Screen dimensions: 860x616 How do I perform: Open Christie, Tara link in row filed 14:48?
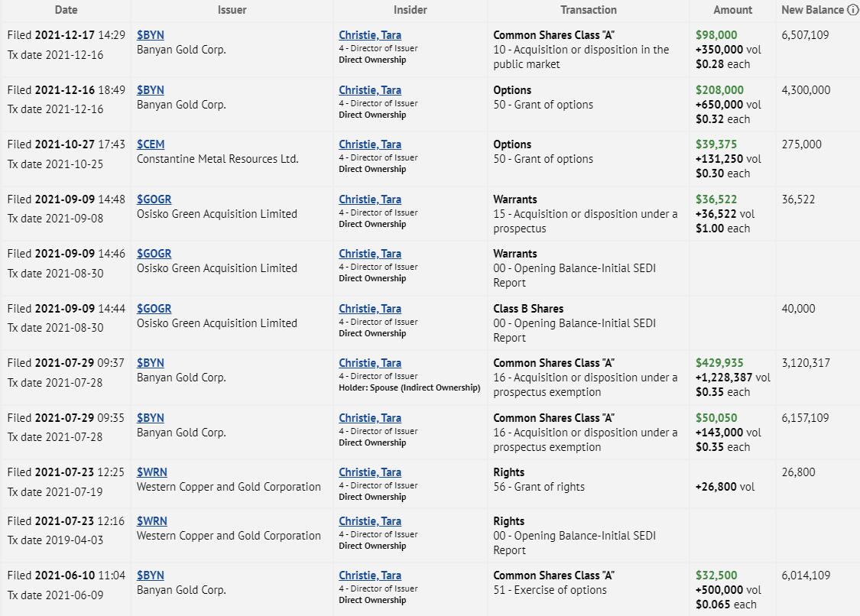click(370, 199)
